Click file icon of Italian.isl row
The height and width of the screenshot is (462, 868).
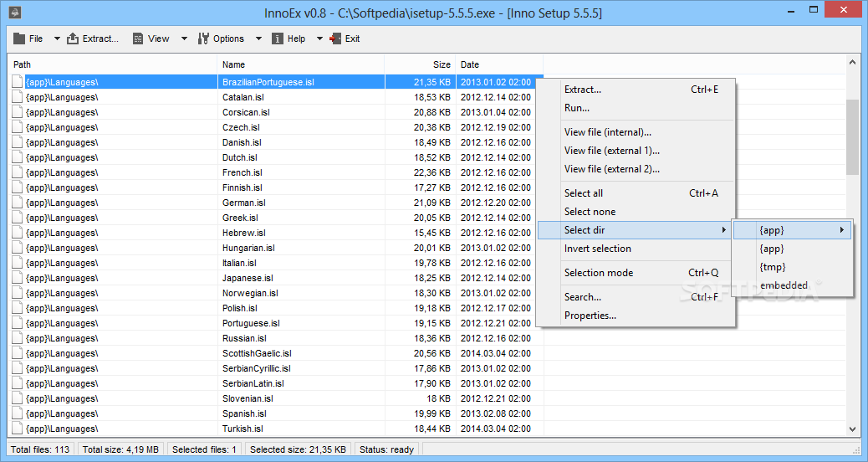point(18,263)
